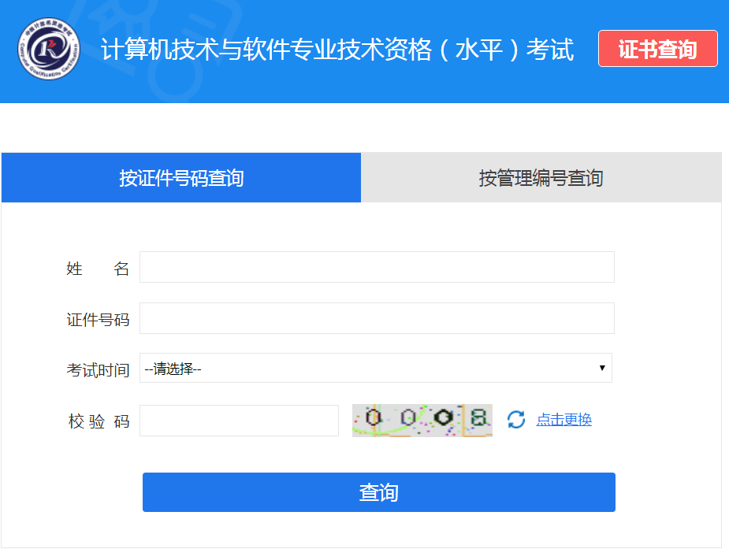Image resolution: width=729 pixels, height=560 pixels.
Task: Click the 姓名 field label
Action: (98, 269)
